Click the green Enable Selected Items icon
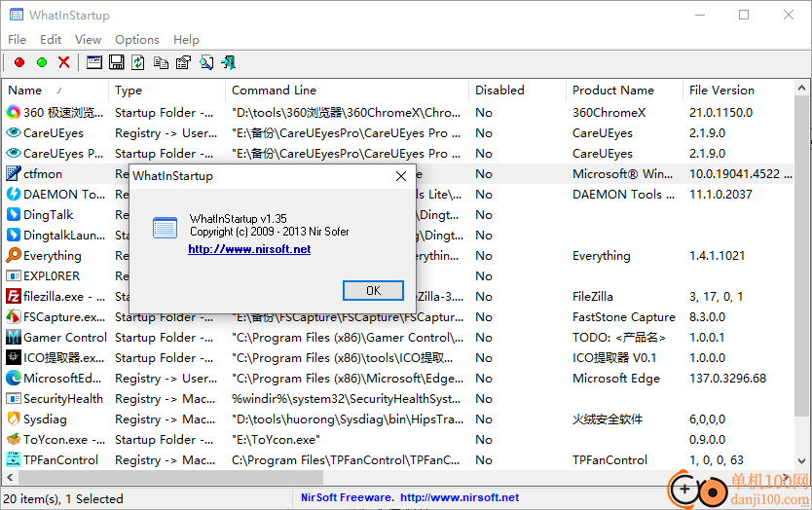The width and height of the screenshot is (812, 510). click(x=42, y=62)
